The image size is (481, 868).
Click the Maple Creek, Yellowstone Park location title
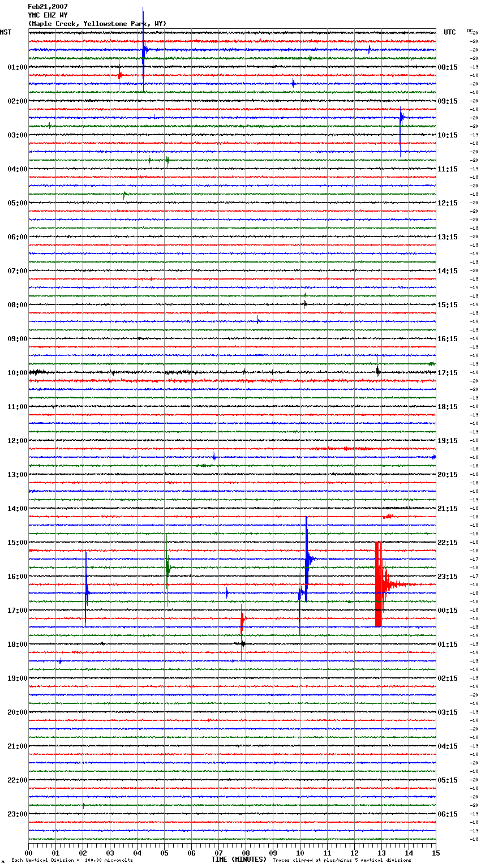pos(97,24)
